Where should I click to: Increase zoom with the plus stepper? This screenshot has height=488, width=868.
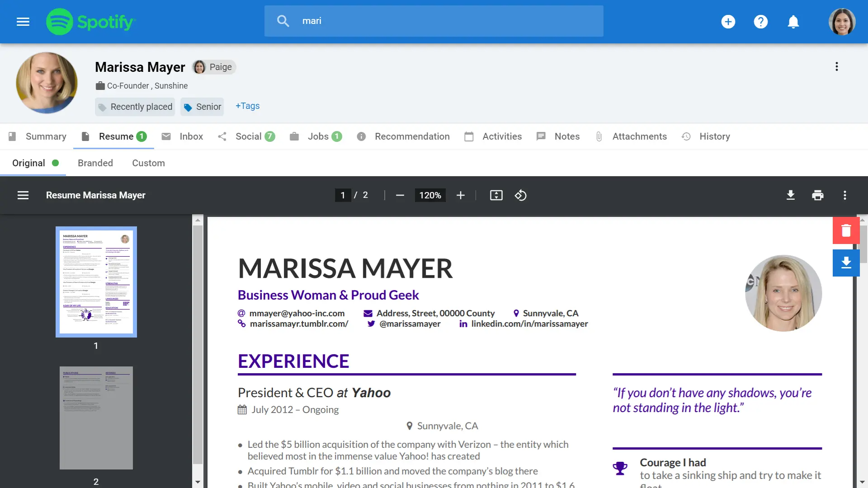point(461,195)
